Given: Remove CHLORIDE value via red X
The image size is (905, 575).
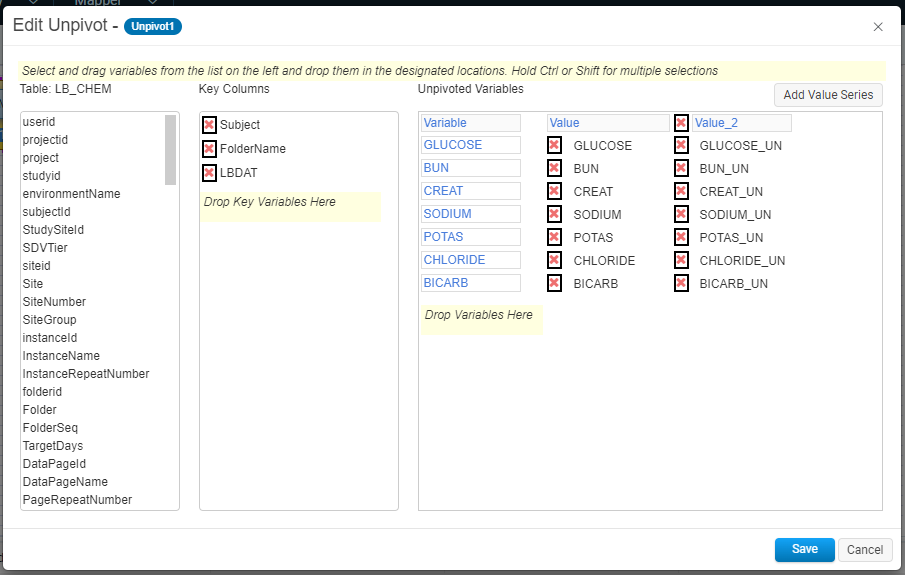Looking at the screenshot, I should click(555, 260).
